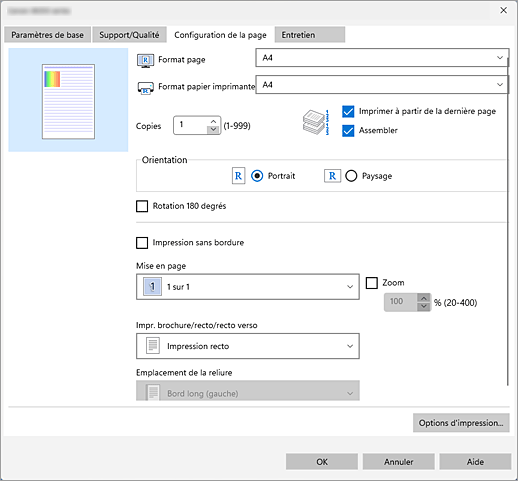The width and height of the screenshot is (518, 481).
Task: Click the Portrait orientation R icon
Action: [x=238, y=176]
